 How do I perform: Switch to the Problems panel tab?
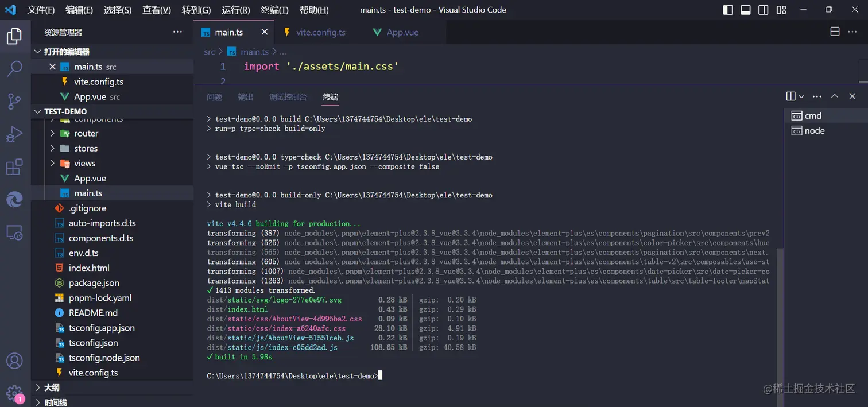(214, 97)
